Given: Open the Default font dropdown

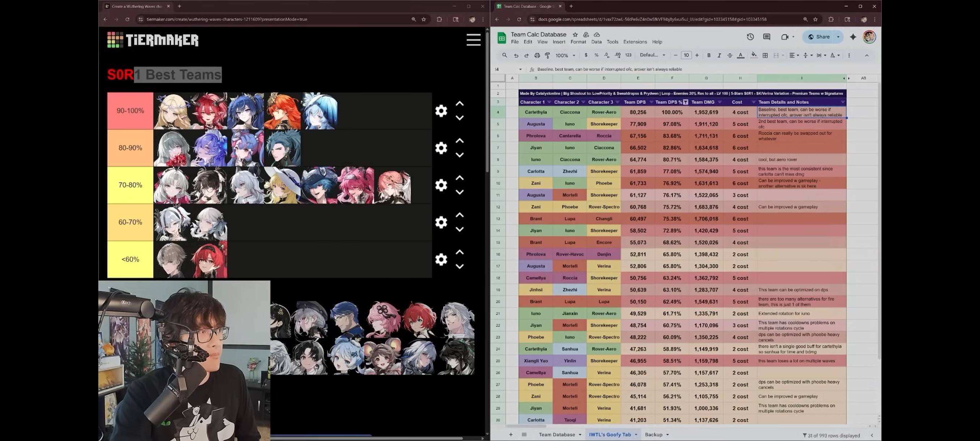Looking at the screenshot, I should click(x=653, y=55).
